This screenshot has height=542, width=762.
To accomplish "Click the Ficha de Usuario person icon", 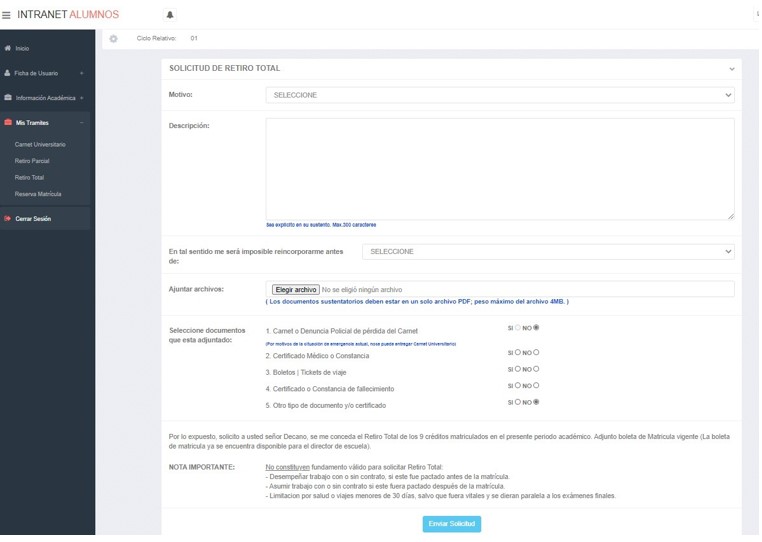I will pos(8,73).
